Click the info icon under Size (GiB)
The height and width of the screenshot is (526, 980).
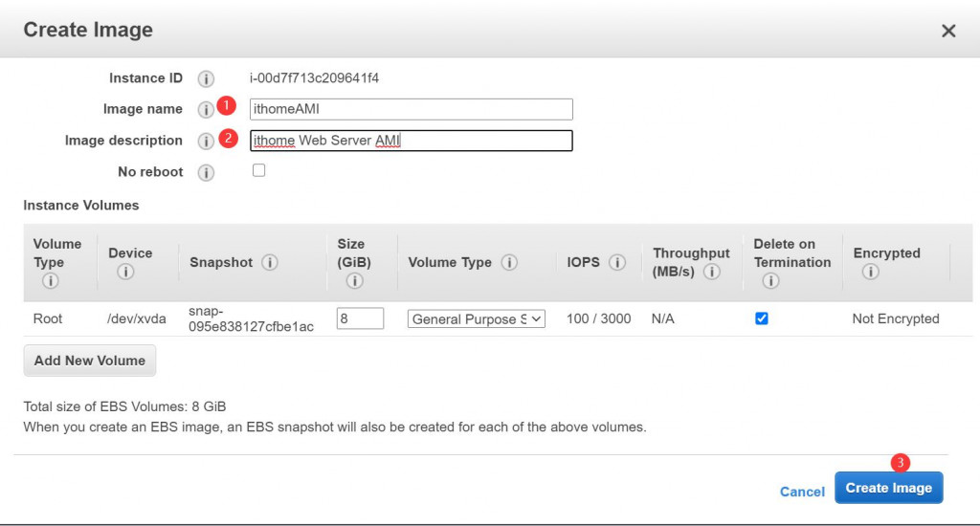point(354,281)
